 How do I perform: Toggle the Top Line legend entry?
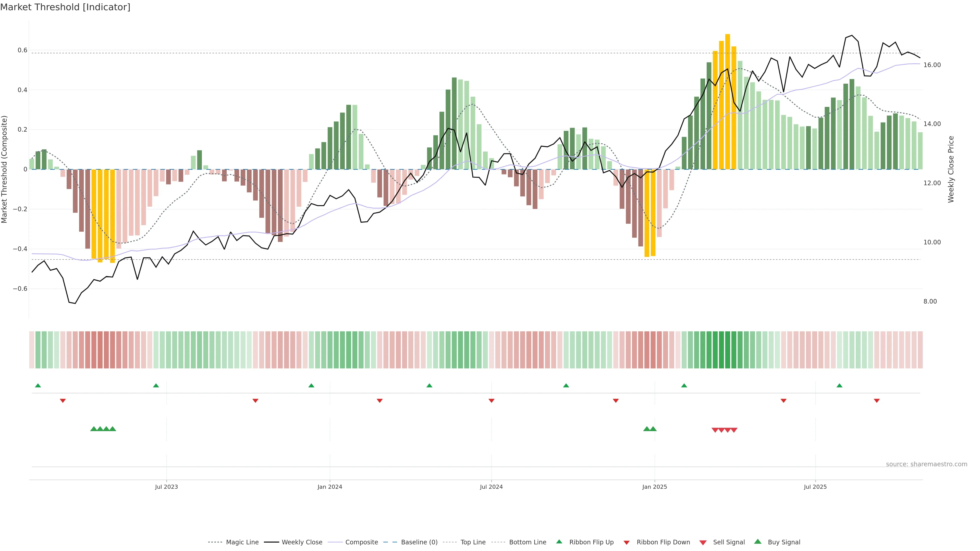(473, 542)
